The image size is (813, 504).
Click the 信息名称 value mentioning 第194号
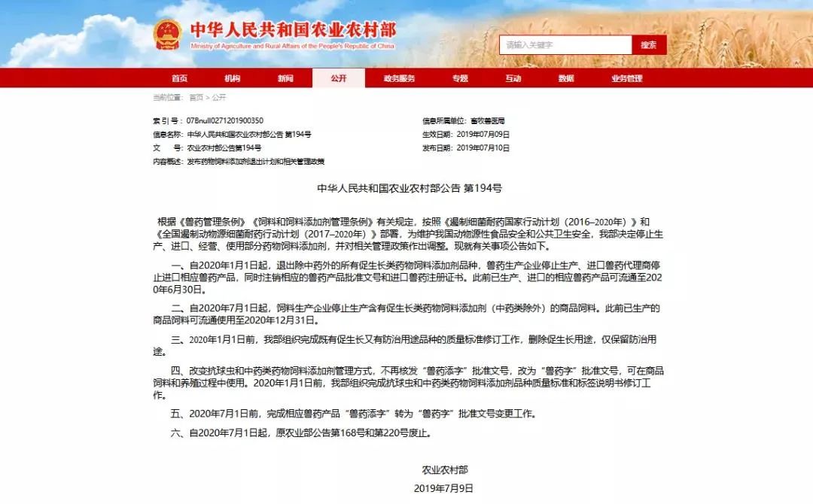[249, 134]
